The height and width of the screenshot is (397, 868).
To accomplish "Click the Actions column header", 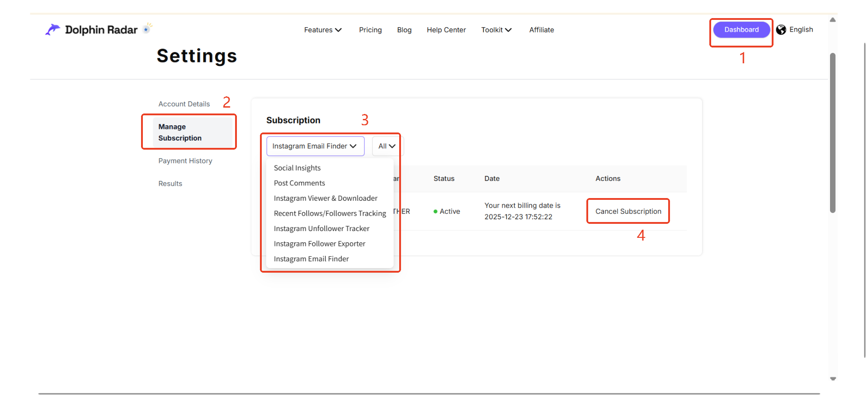I will pos(608,179).
